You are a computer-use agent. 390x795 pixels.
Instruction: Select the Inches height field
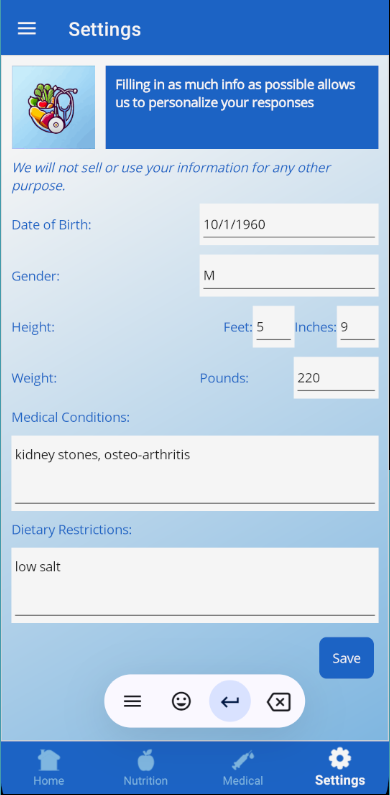[x=358, y=327]
